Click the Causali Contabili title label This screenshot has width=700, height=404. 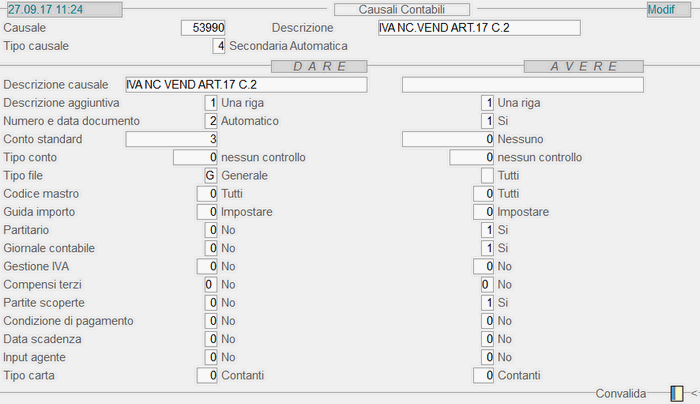click(400, 9)
